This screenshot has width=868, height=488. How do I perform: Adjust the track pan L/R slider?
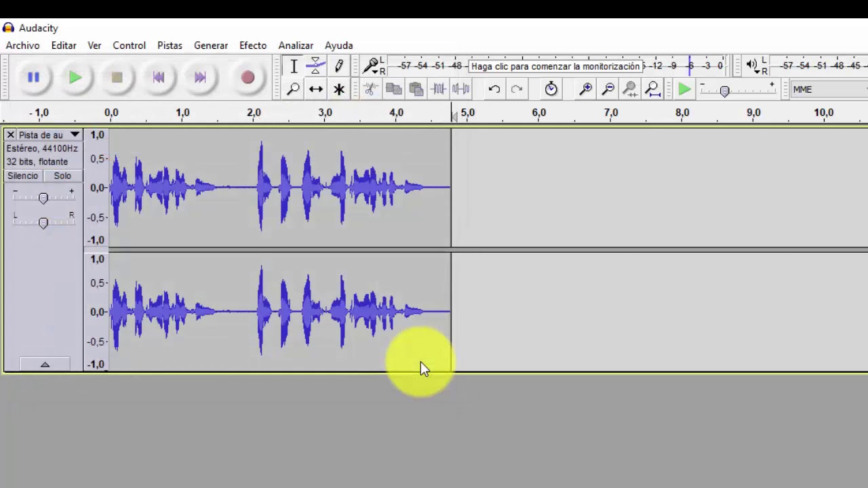[x=43, y=222]
